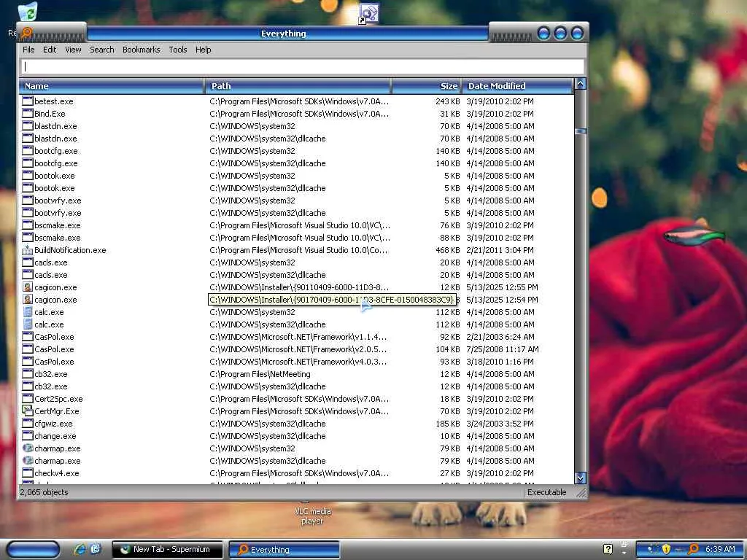
Task: Click the cfgwiz.exe file icon
Action: pyautogui.click(x=28, y=424)
